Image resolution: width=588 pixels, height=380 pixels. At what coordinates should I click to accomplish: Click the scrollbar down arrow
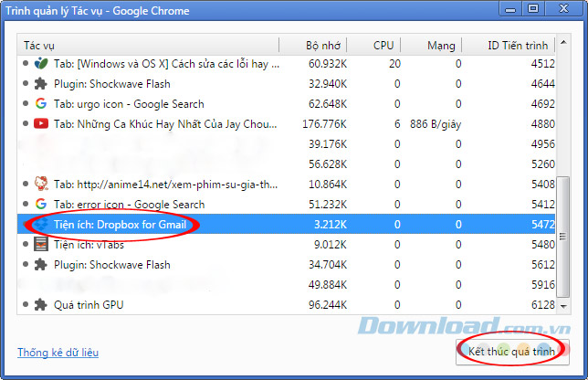[x=563, y=307]
